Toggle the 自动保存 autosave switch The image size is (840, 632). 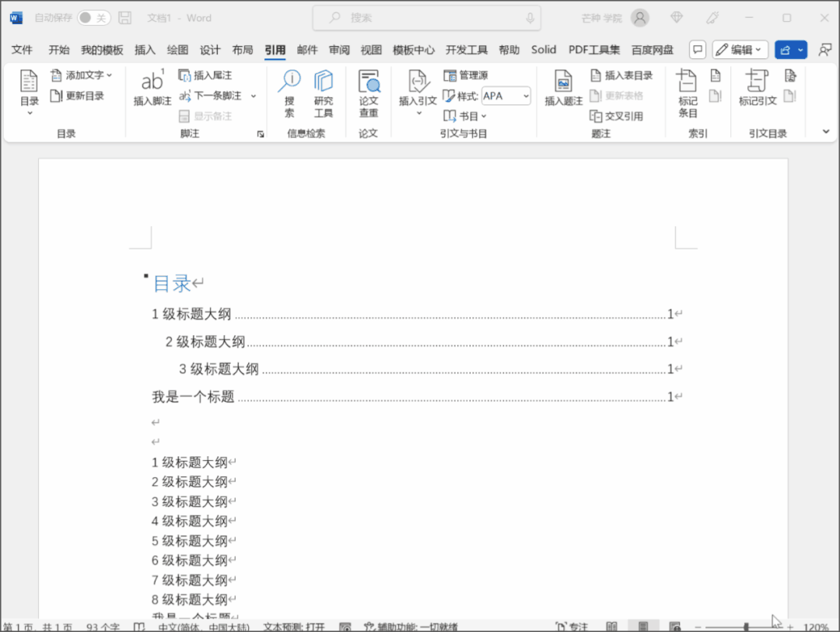click(93, 18)
